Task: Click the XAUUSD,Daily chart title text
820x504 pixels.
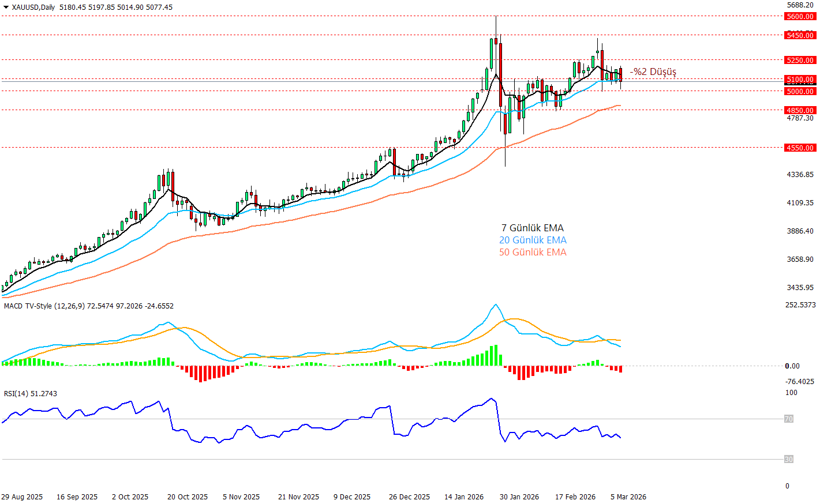Action: click(x=33, y=7)
